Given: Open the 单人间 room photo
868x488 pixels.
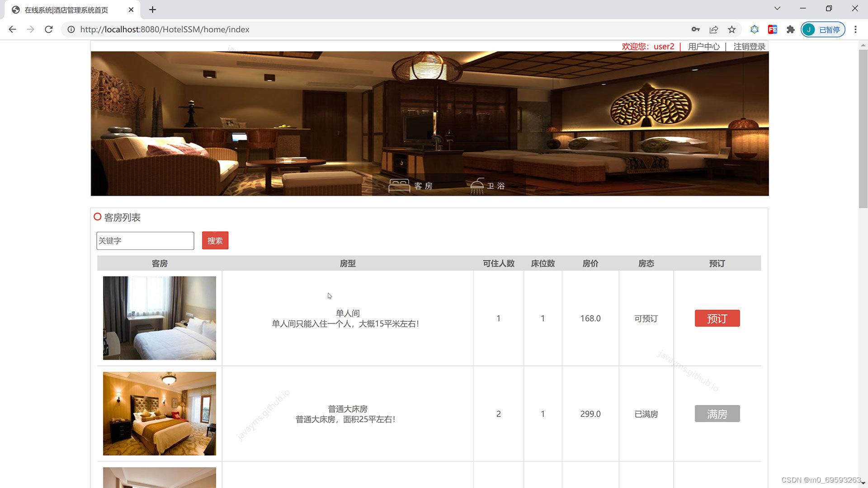Looking at the screenshot, I should (160, 318).
